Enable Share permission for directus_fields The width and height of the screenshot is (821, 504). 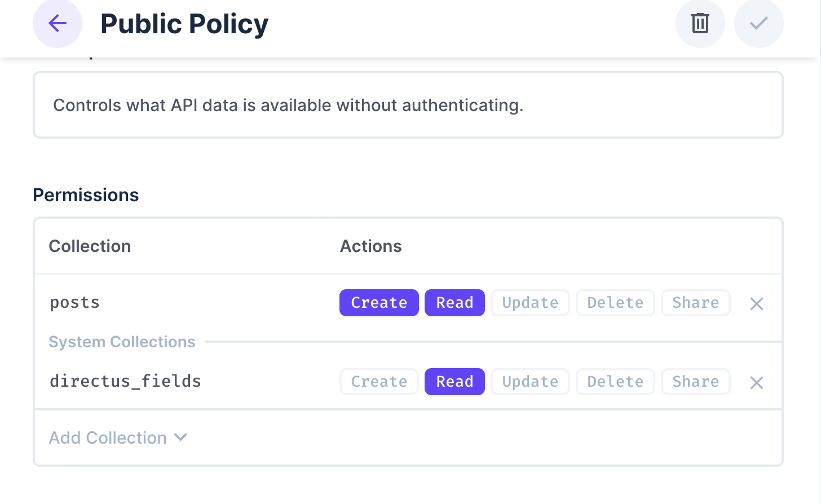click(695, 382)
